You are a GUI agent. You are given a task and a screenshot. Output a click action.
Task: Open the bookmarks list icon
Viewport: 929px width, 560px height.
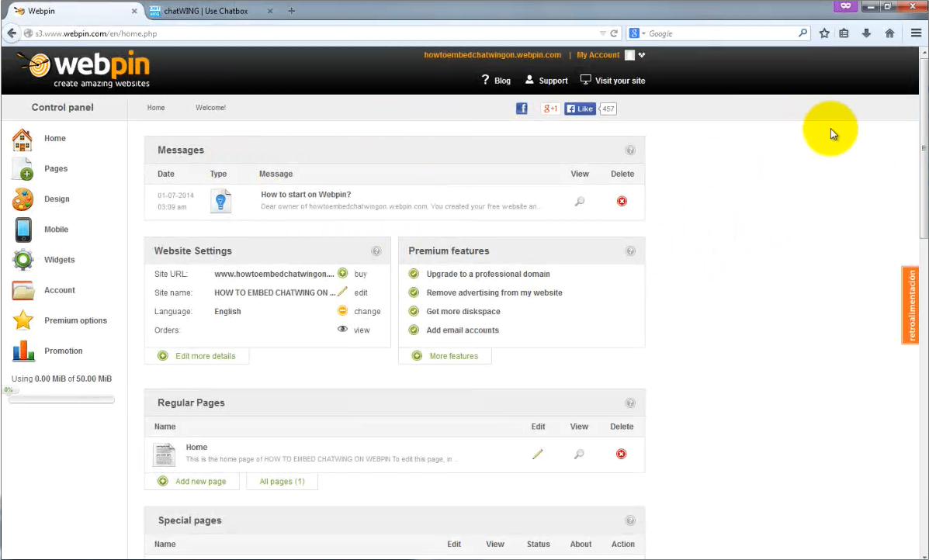click(x=844, y=34)
